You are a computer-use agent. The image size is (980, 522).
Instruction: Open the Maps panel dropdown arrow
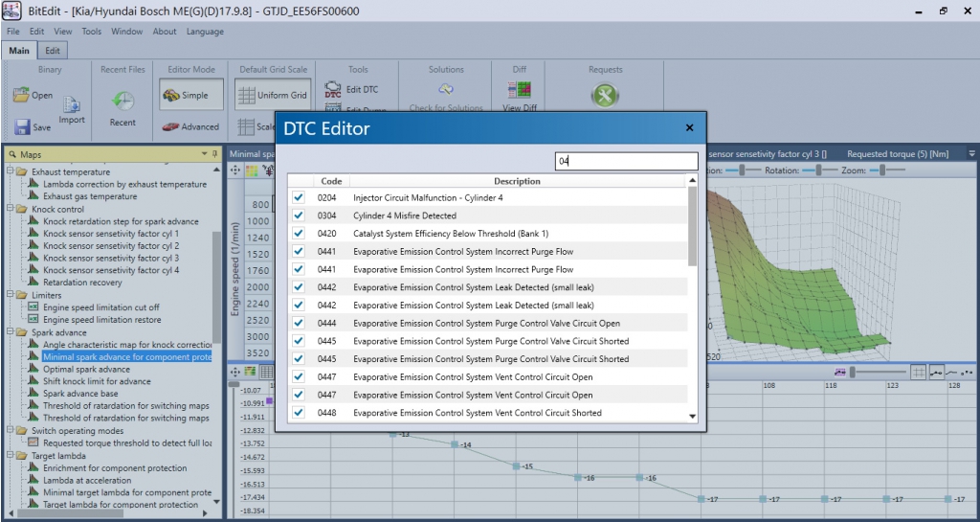205,154
